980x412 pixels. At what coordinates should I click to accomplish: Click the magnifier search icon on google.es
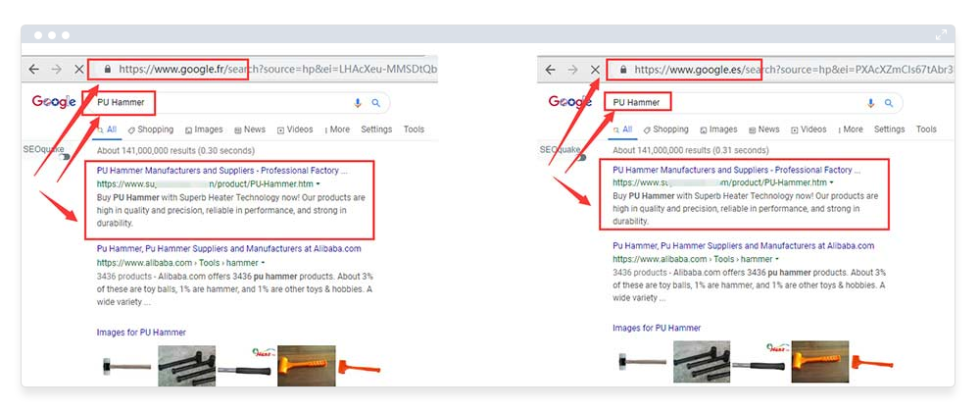pos(889,103)
